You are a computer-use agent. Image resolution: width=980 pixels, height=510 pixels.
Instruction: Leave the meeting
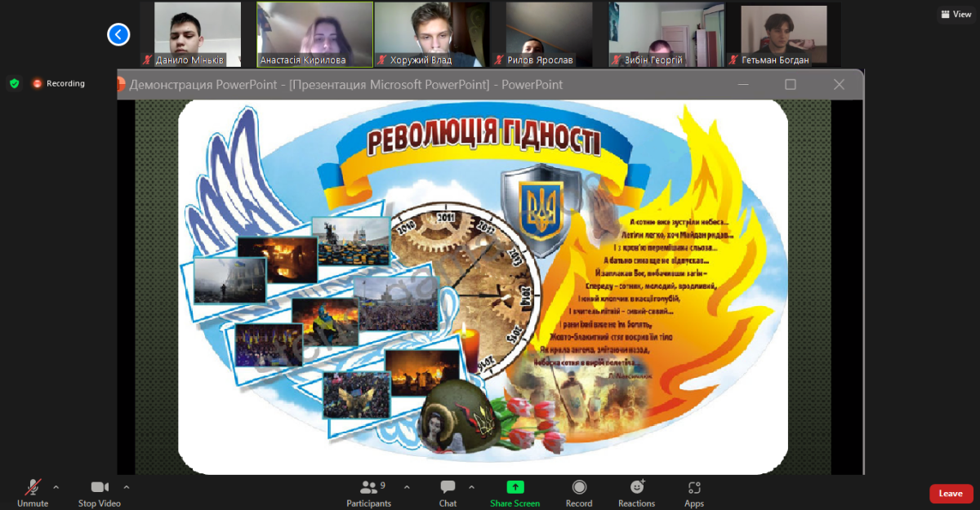[951, 493]
